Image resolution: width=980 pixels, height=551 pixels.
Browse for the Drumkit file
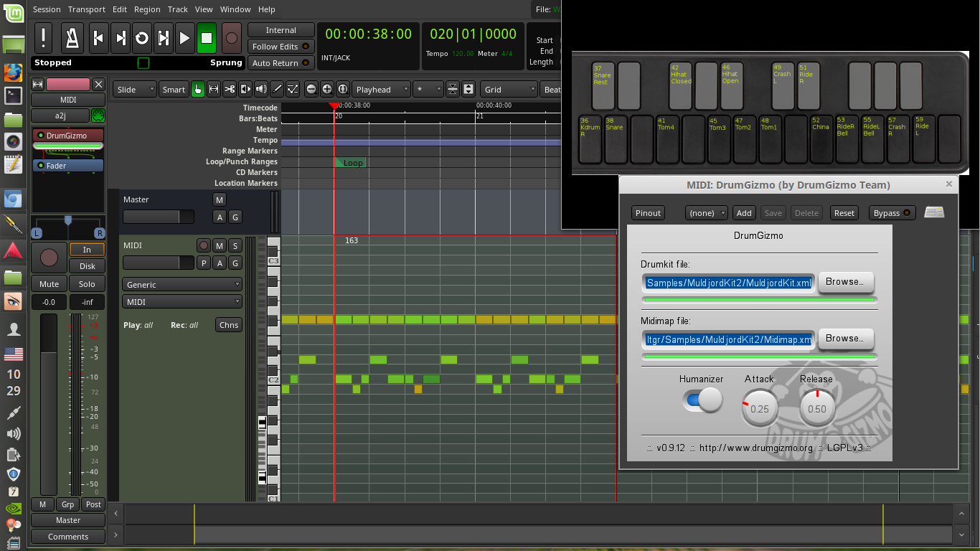(x=847, y=282)
